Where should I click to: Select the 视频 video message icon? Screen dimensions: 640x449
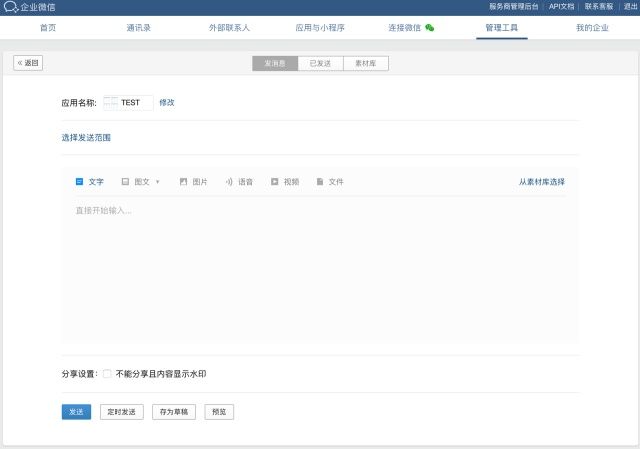[x=275, y=182]
